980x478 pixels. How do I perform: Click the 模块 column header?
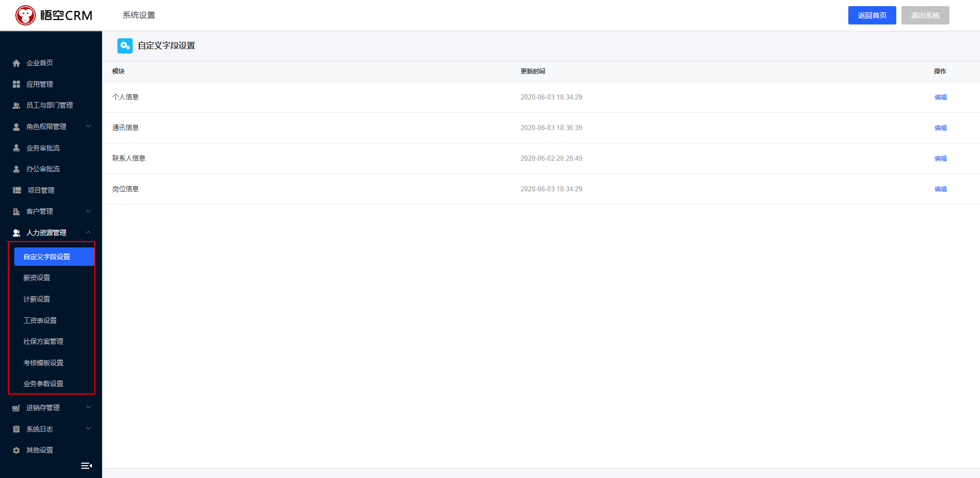[x=118, y=71]
